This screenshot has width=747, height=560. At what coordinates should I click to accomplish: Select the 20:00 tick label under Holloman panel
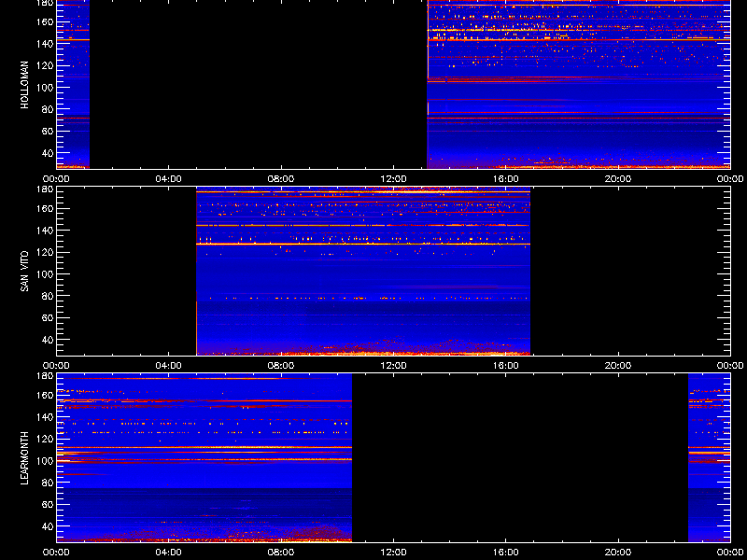[618, 179]
